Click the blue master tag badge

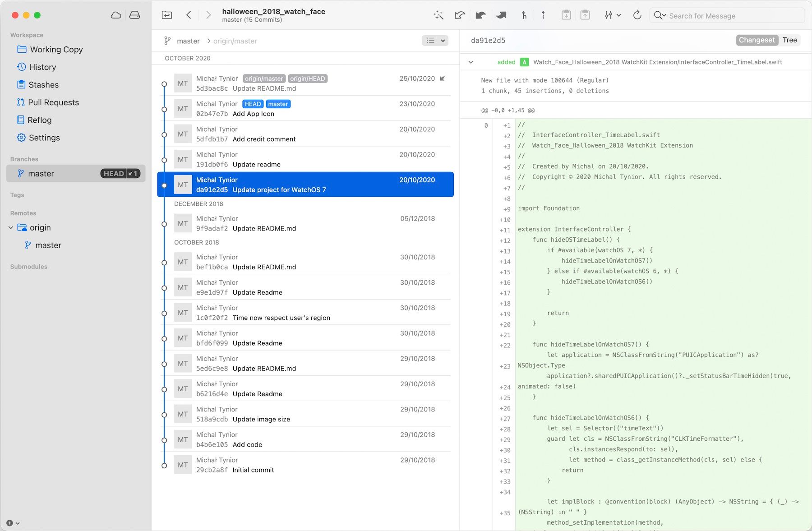click(278, 104)
